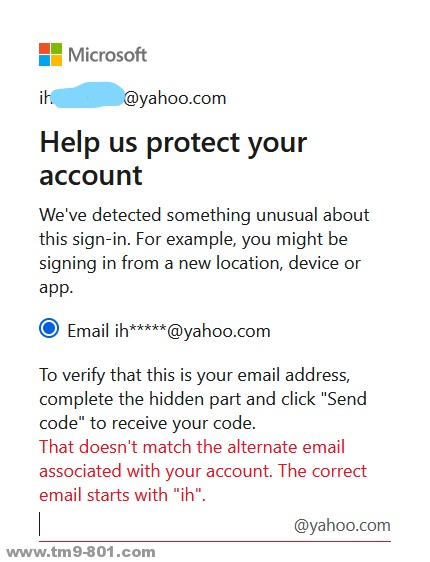Click the www.tm9-801.com watermark text
This screenshot has height=562, width=430.
pos(81,552)
